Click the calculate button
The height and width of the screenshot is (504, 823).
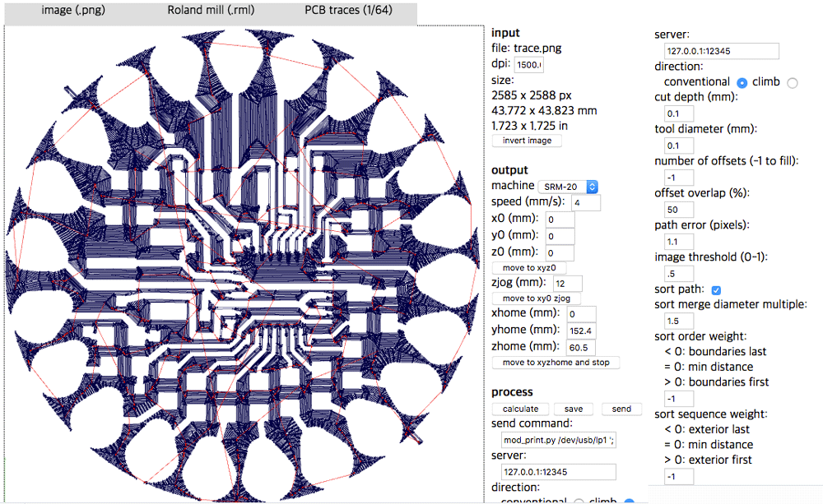pos(520,409)
